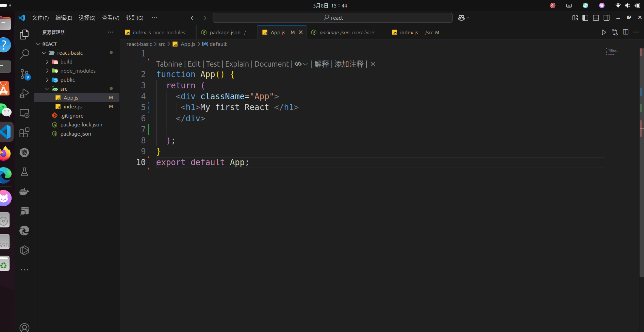Open the 文件(F) menu
The image size is (644, 332).
coord(40,18)
